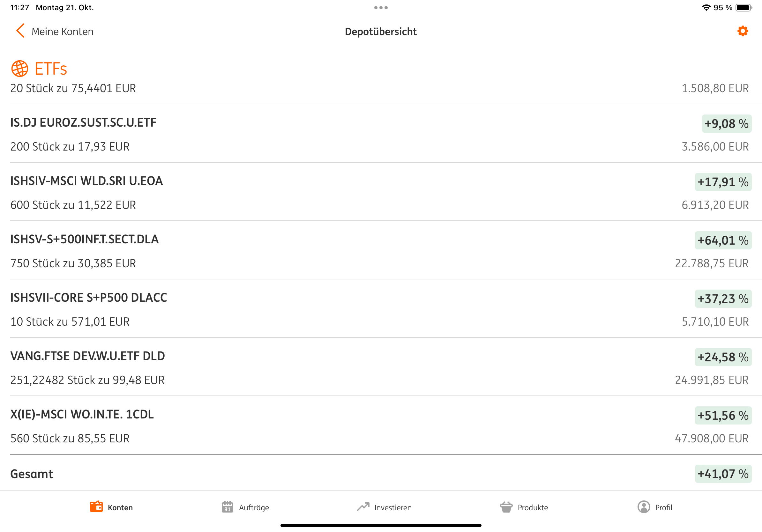
Task: Open the X(IE)-MSCI WO.IN.TE. 1CDL position
Action: tap(82, 415)
